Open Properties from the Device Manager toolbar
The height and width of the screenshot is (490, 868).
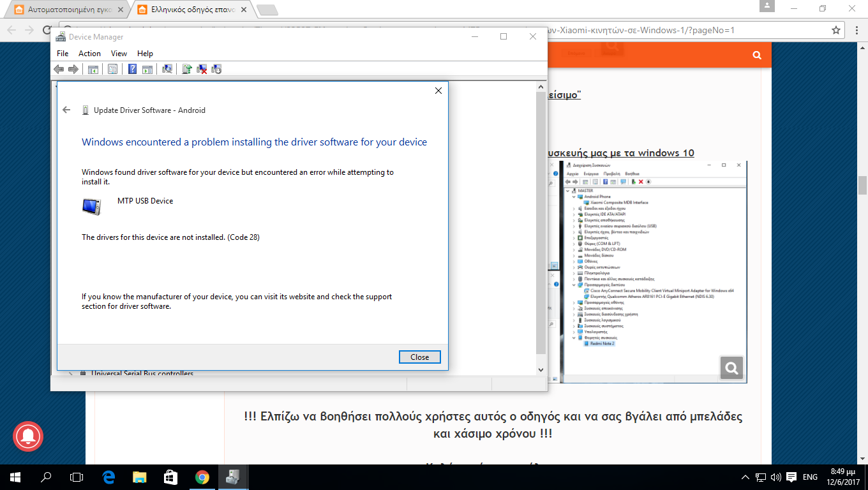pos(112,69)
